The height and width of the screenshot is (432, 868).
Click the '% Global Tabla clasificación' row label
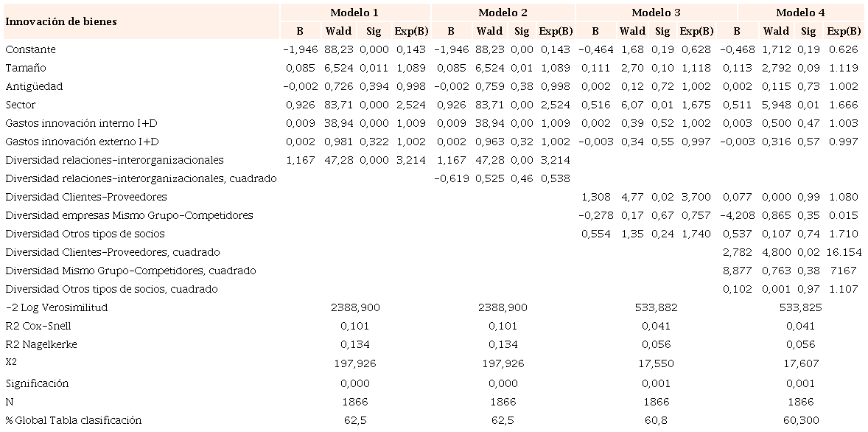click(73, 420)
